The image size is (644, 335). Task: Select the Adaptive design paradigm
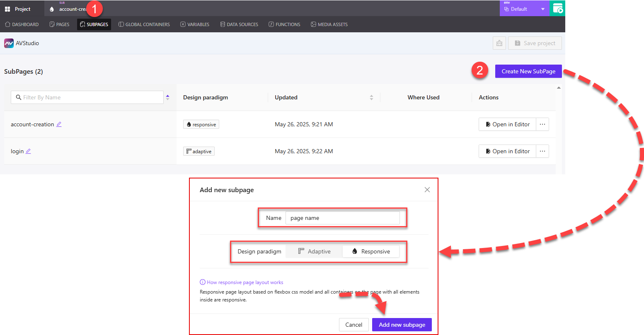coord(314,251)
